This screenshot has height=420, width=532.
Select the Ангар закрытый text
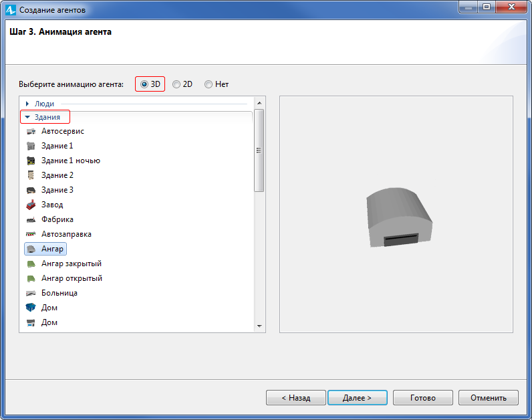tap(72, 264)
